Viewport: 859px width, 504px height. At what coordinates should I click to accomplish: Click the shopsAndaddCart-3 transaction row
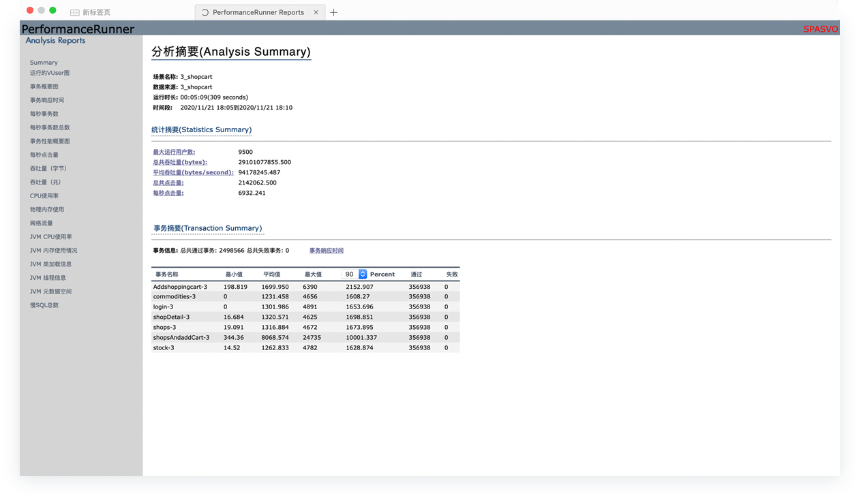(181, 337)
